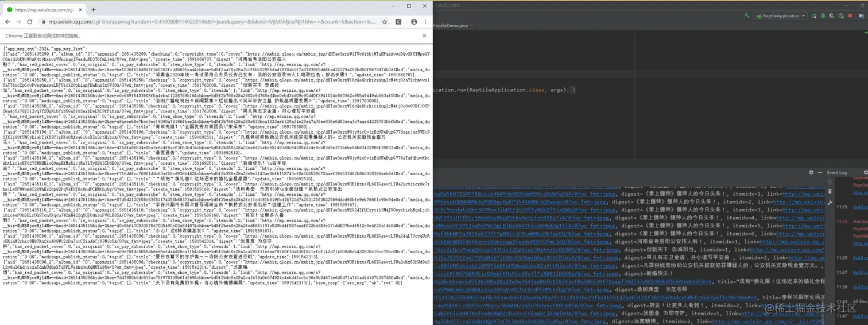The width and height of the screenshot is (868, 325).
Task: Bookmark this page with the star icon
Action: (384, 22)
